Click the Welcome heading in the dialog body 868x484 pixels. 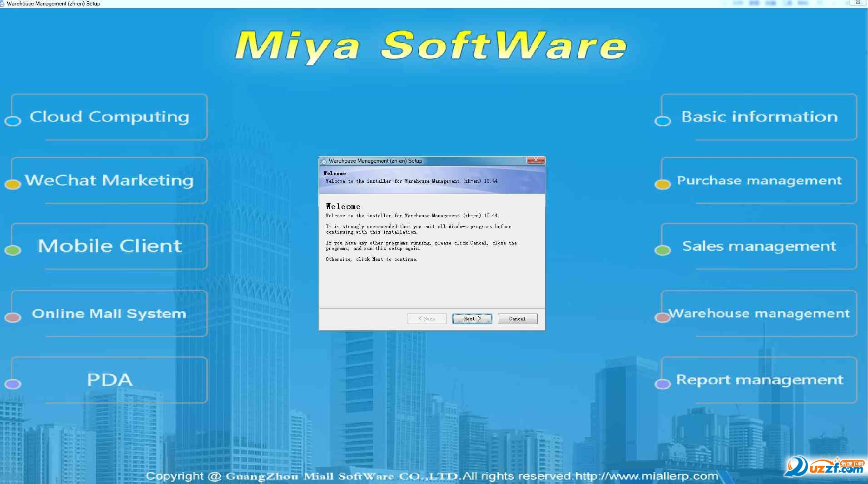[x=343, y=206]
